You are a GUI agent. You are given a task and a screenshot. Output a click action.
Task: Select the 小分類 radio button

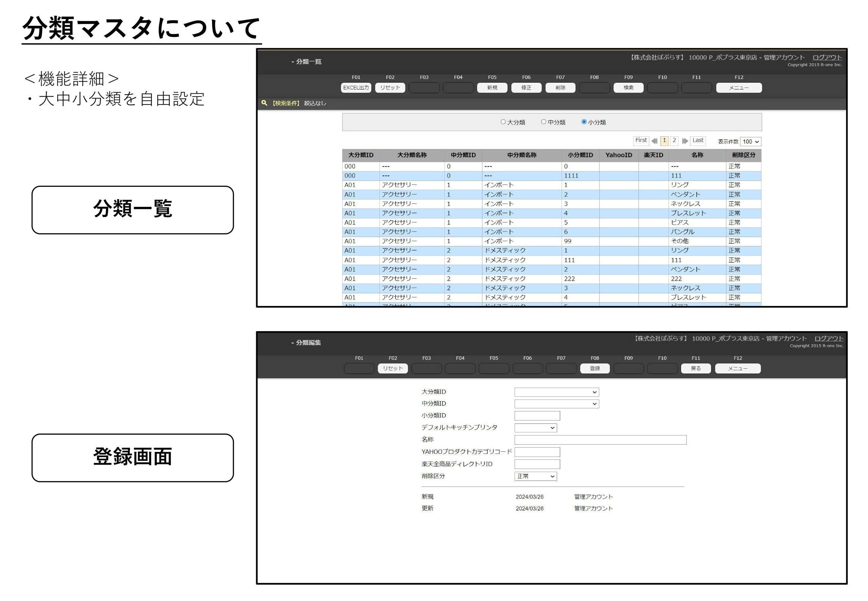584,122
